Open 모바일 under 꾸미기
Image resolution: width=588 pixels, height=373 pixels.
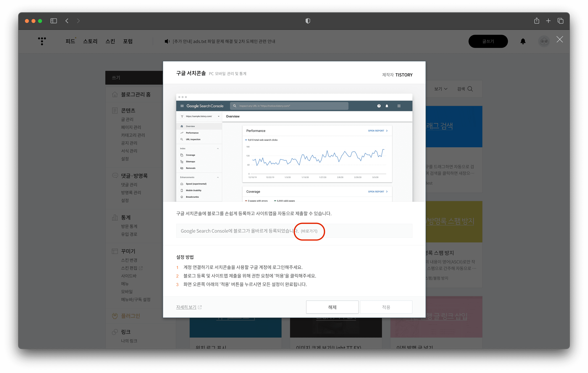tap(127, 291)
